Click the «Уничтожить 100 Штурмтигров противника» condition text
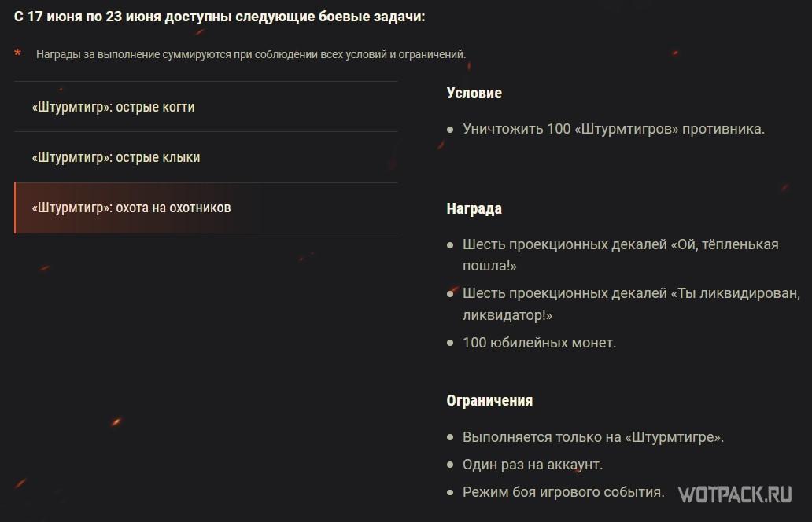 614,129
